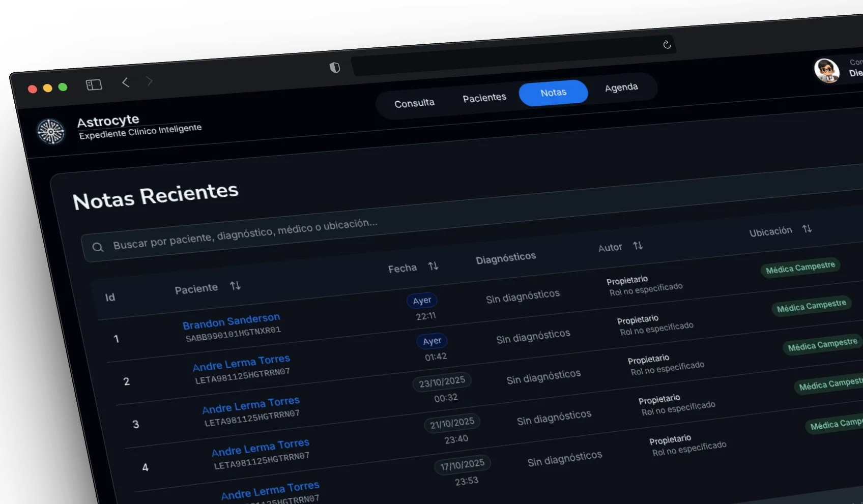The width and height of the screenshot is (863, 504).
Task: Open the user profile avatar
Action: (x=826, y=70)
